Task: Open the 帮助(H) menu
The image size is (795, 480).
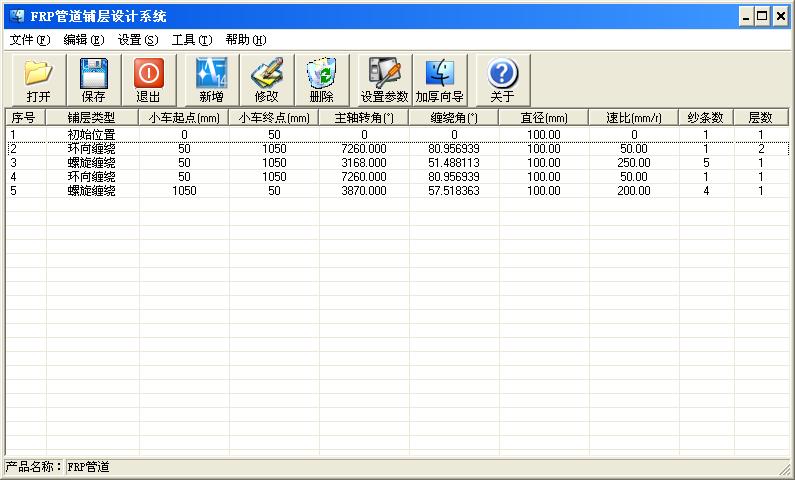Action: (245, 40)
